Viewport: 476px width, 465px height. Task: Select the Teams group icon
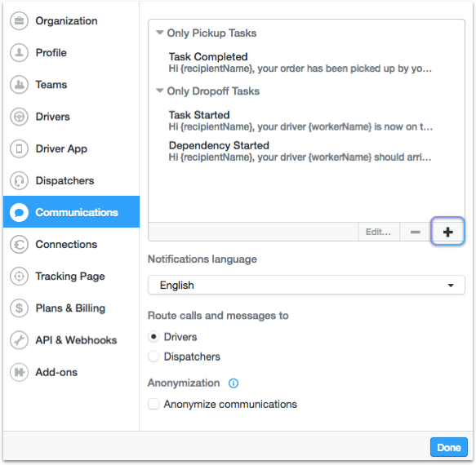point(19,85)
